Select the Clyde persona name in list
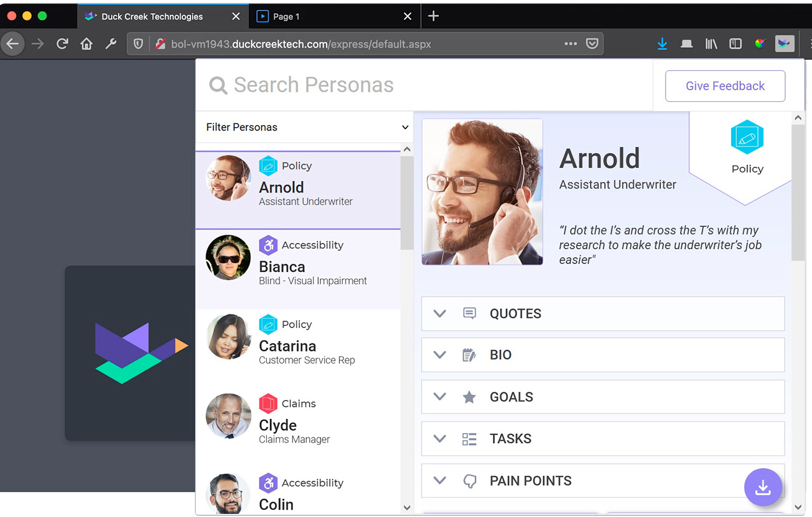812x517 pixels. click(277, 425)
